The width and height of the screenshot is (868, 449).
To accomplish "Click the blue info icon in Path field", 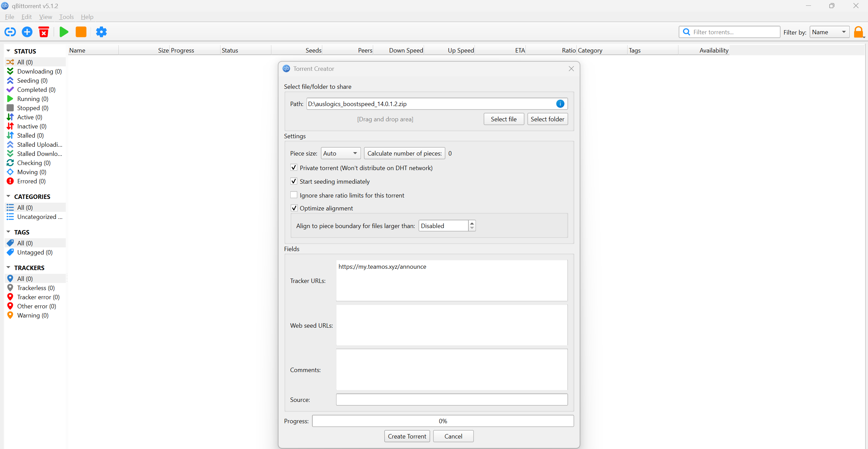I will (x=560, y=104).
